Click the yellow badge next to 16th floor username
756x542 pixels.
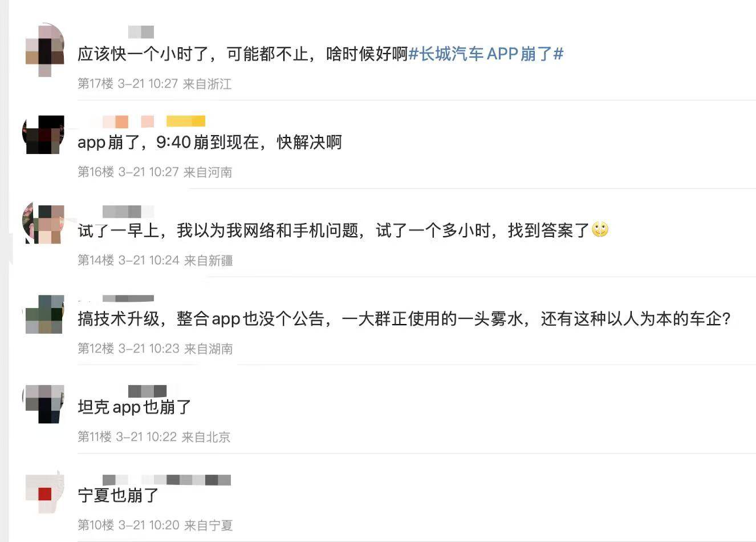pyautogui.click(x=185, y=122)
